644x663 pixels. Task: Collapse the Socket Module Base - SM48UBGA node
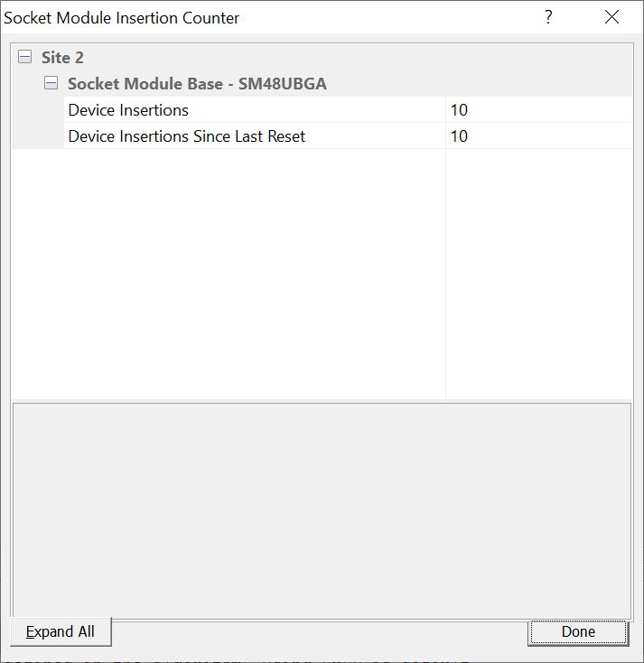click(51, 83)
